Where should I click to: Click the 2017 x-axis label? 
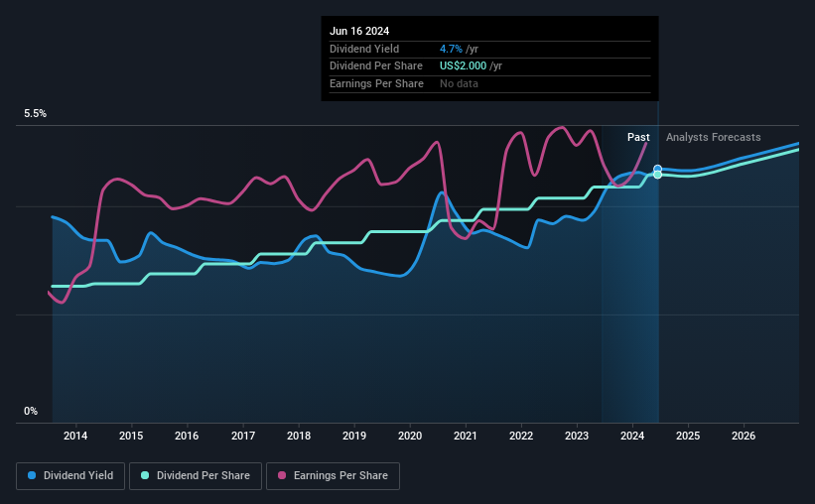pyautogui.click(x=243, y=436)
